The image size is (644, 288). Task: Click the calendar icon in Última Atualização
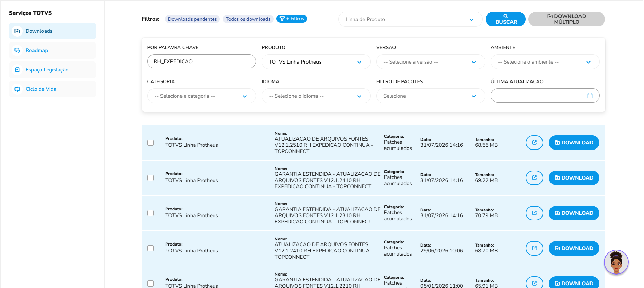[x=590, y=96]
